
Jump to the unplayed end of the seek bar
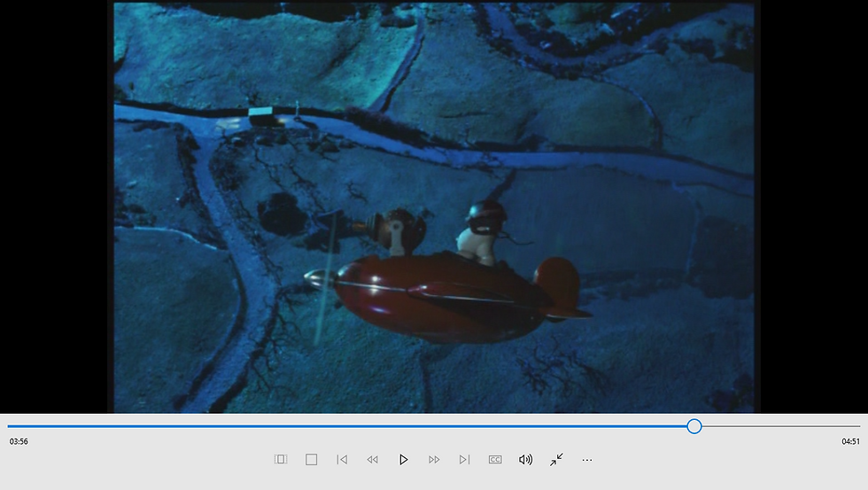[x=780, y=426]
